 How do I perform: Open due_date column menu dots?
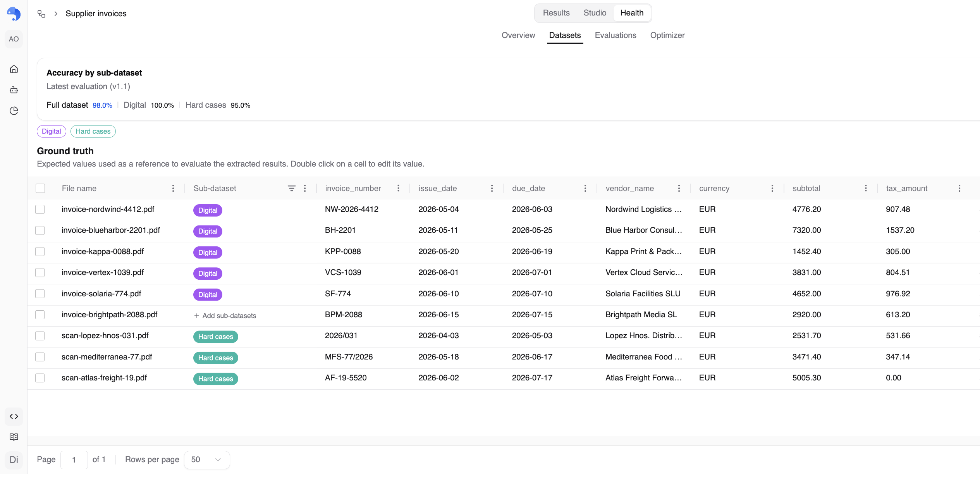pyautogui.click(x=585, y=188)
